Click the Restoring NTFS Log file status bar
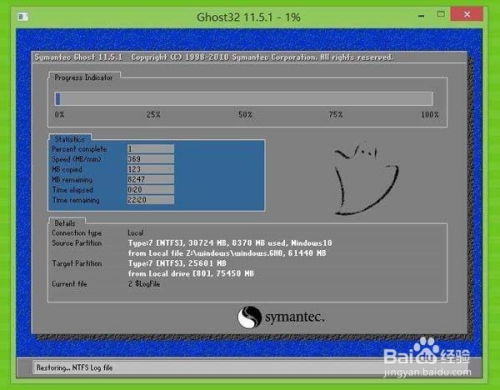Viewport: 500px width, 390px height. 257,368
